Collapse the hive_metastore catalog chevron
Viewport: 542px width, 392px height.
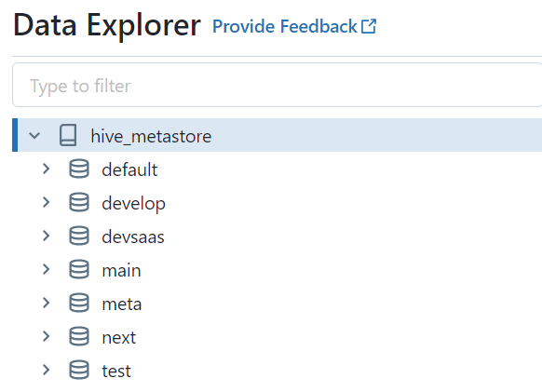(x=34, y=135)
